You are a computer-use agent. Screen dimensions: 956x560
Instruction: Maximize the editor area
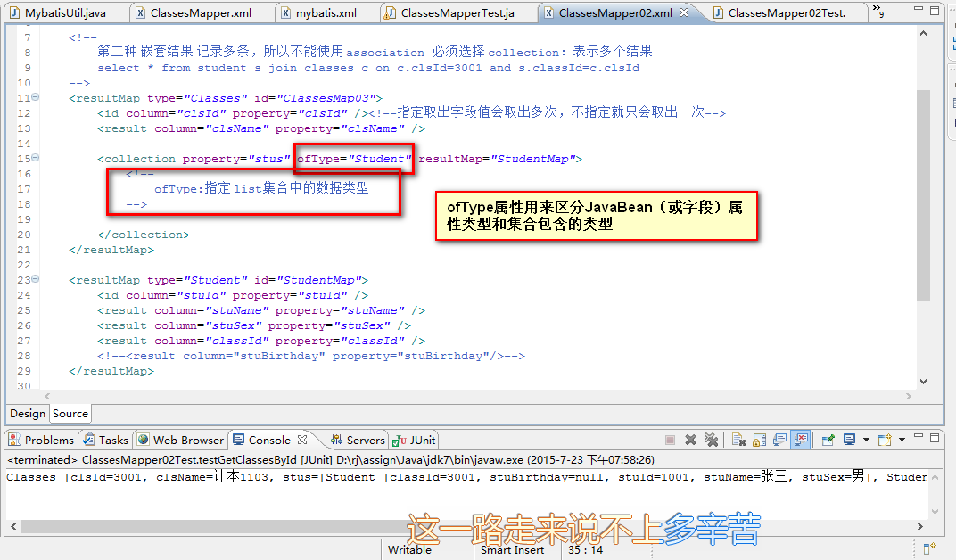click(x=935, y=10)
